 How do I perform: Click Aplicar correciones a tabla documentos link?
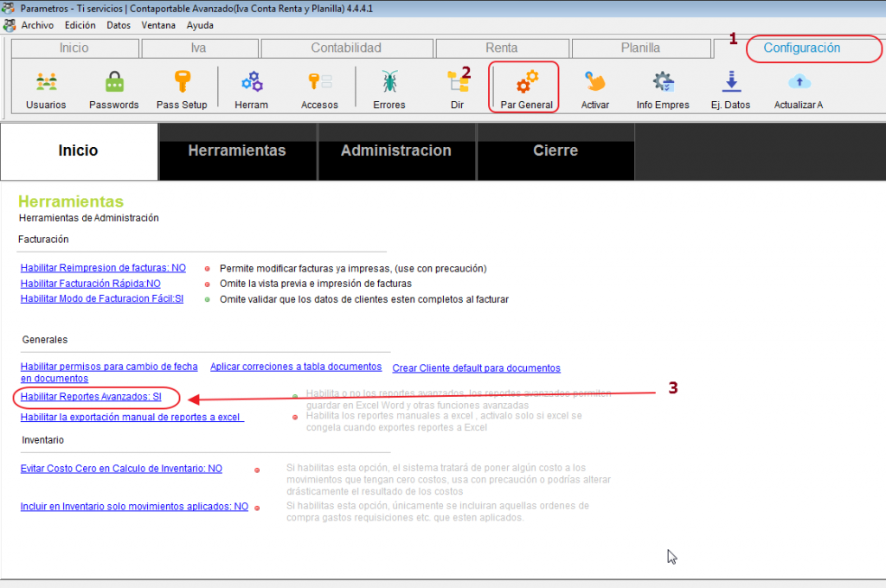point(296,367)
